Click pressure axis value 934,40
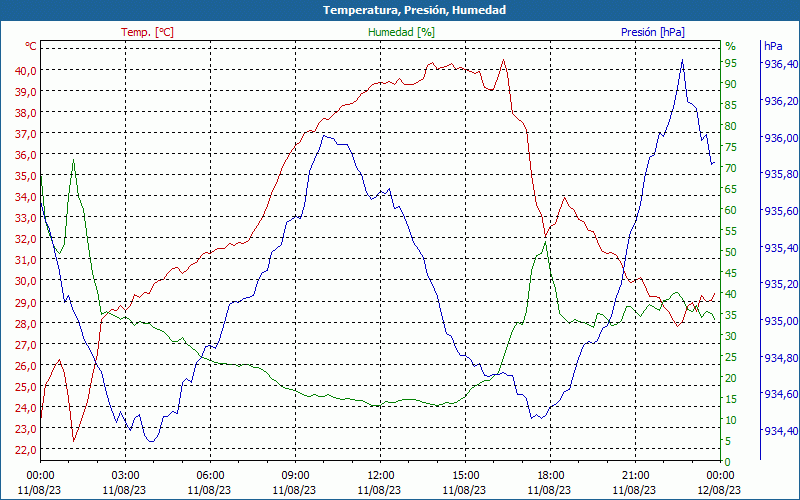The height and width of the screenshot is (500, 800). pos(780,431)
